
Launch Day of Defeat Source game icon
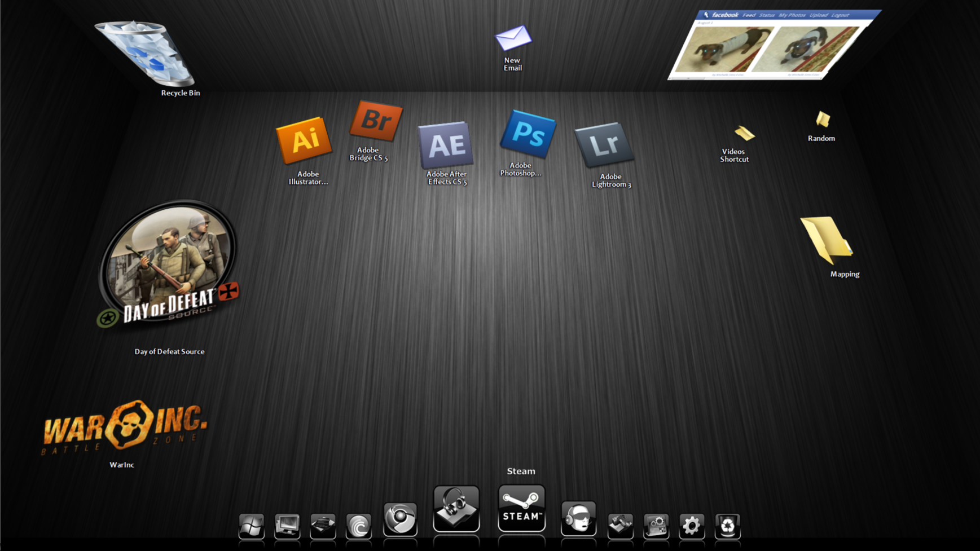168,264
